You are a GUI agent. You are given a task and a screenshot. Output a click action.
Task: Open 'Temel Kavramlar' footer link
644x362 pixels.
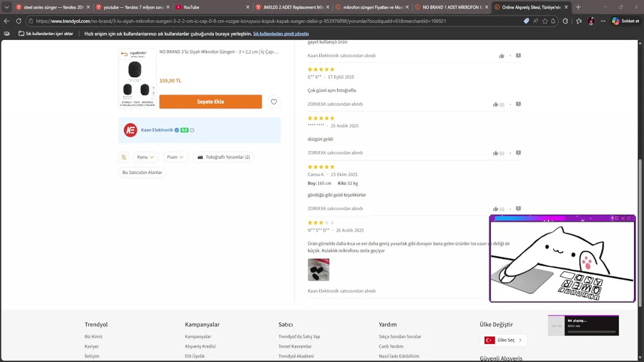295,346
